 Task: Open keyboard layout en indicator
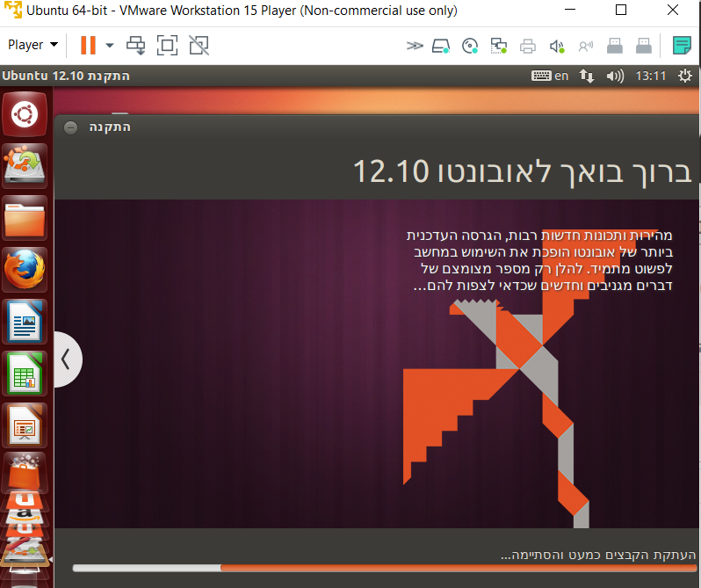550,76
